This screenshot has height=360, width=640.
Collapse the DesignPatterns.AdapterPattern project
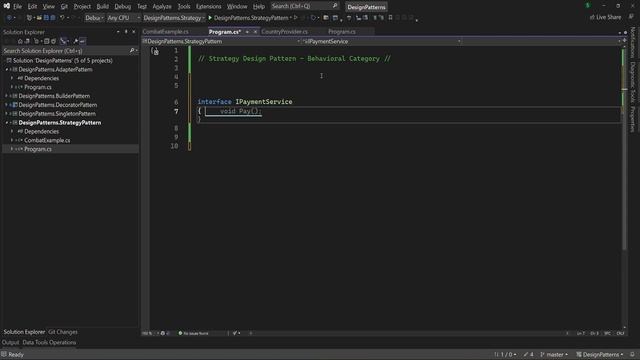(x=7, y=70)
